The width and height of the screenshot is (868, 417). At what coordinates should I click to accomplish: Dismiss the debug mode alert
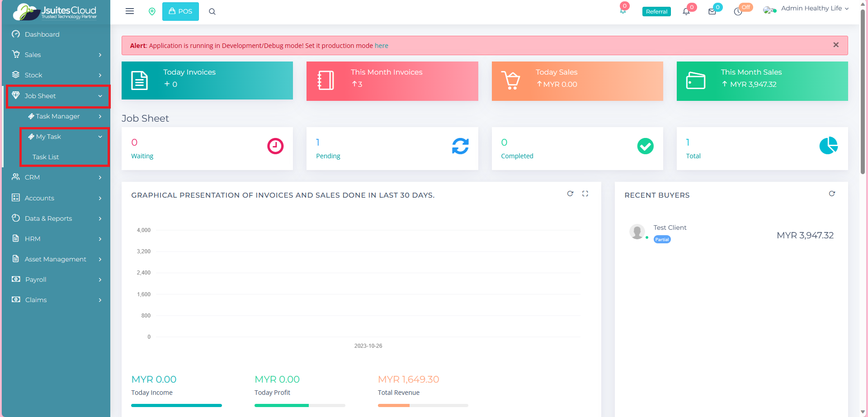(x=835, y=45)
